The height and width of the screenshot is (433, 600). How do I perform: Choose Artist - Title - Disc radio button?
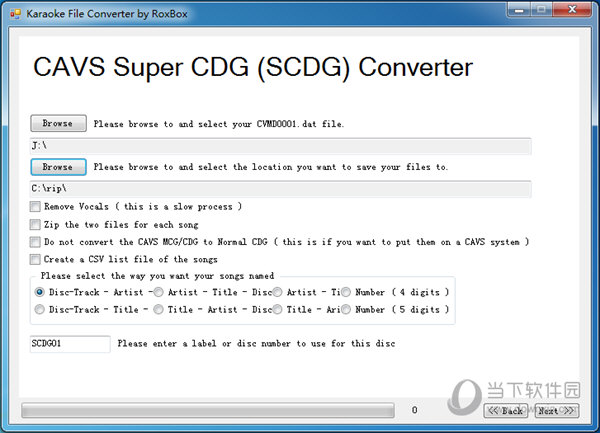(158, 292)
